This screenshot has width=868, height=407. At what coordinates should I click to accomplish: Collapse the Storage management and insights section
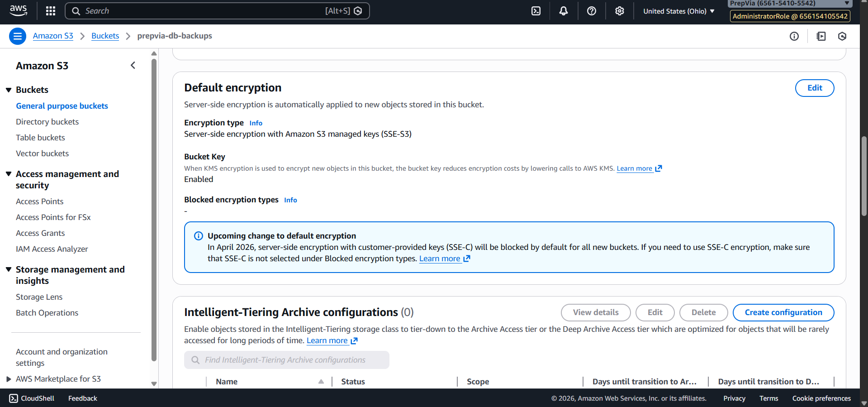coord(9,269)
